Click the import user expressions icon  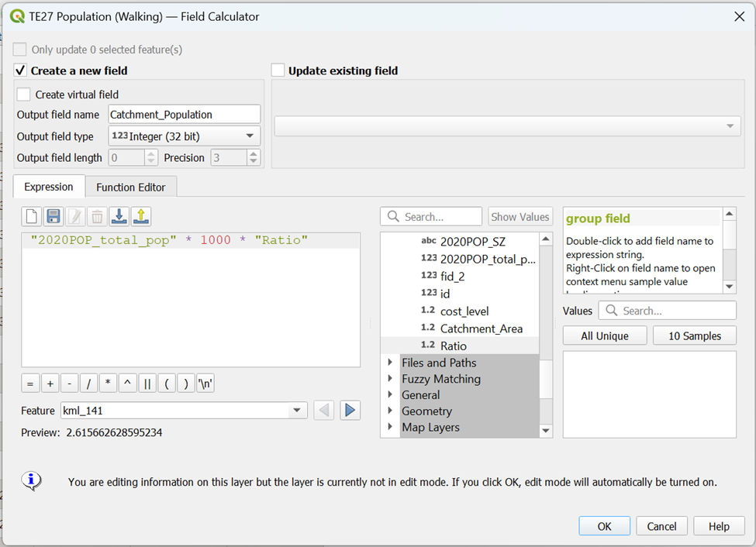pos(119,217)
